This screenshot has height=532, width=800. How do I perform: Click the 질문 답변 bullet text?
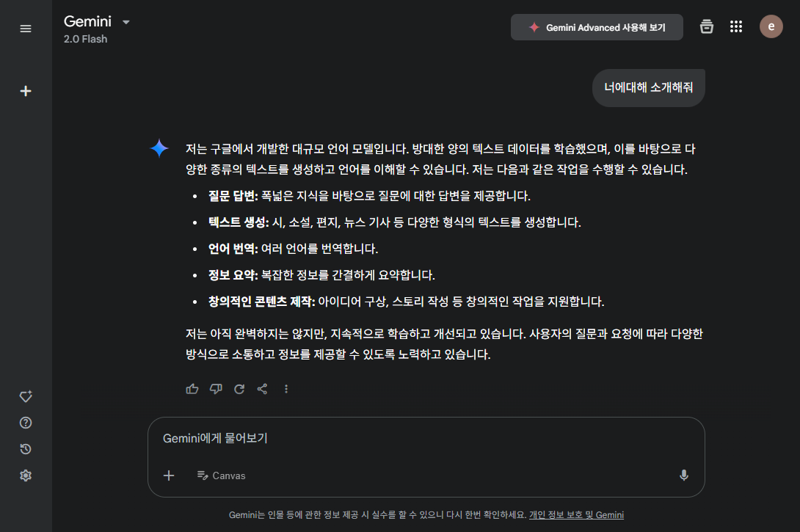coord(369,196)
